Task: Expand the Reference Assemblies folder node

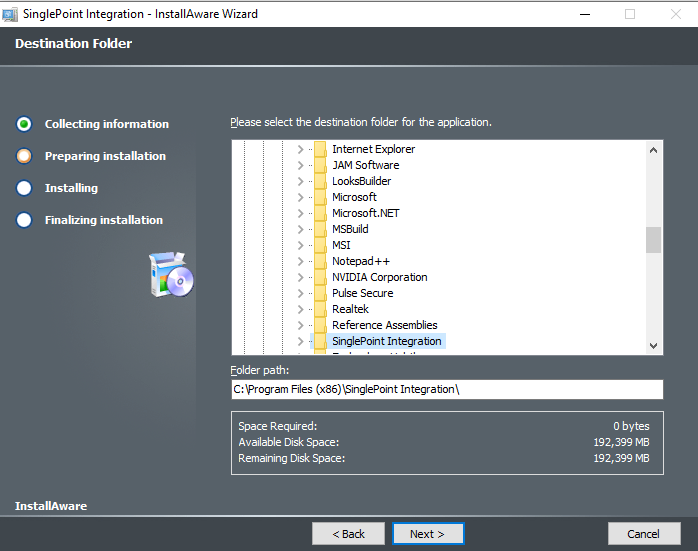Action: pos(300,325)
